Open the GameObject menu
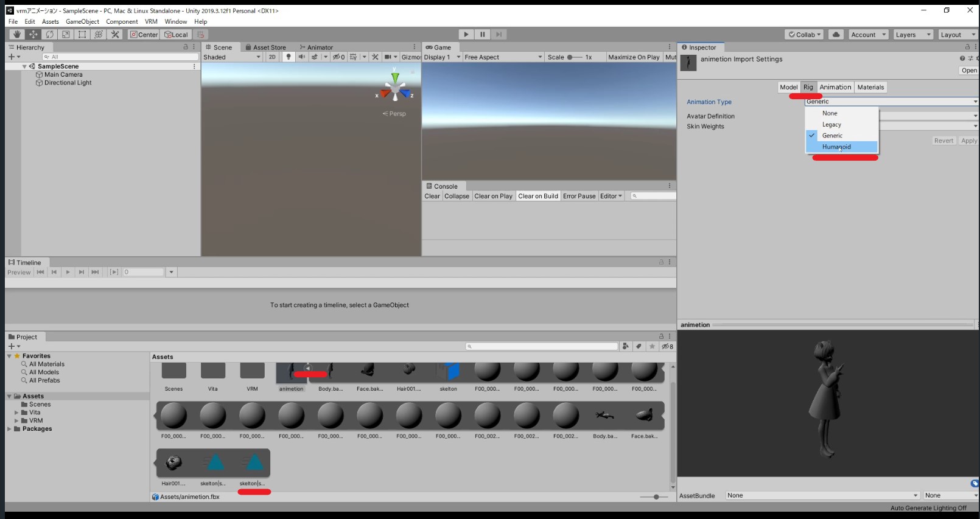This screenshot has height=519, width=980. [x=82, y=21]
